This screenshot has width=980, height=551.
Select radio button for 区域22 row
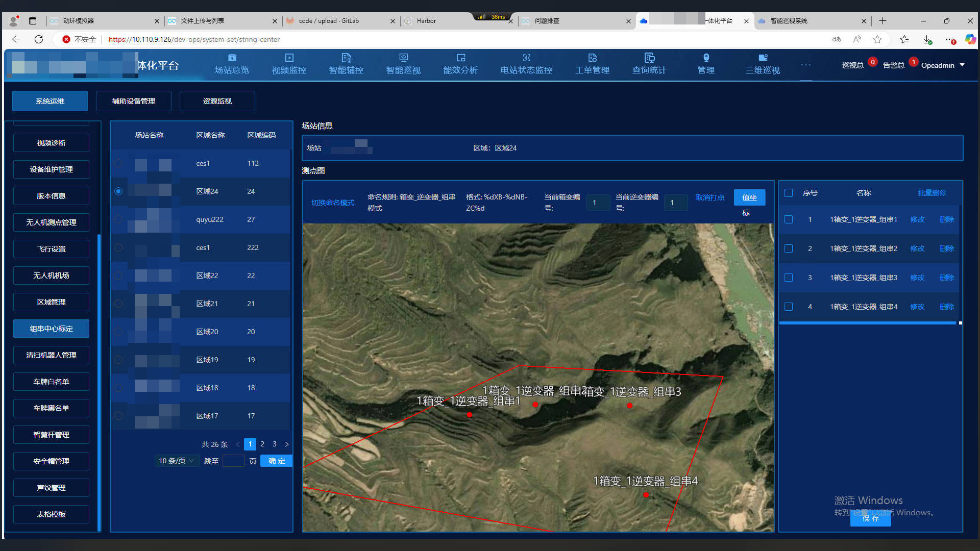pyautogui.click(x=118, y=275)
